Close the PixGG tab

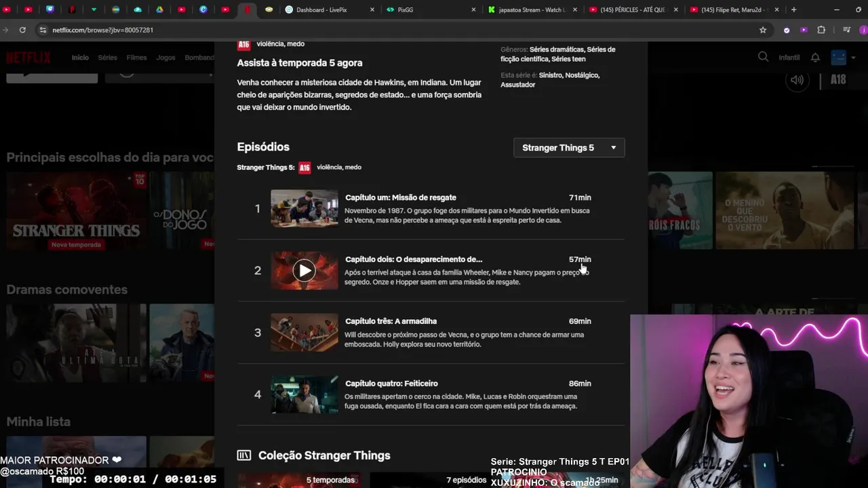[x=473, y=9]
